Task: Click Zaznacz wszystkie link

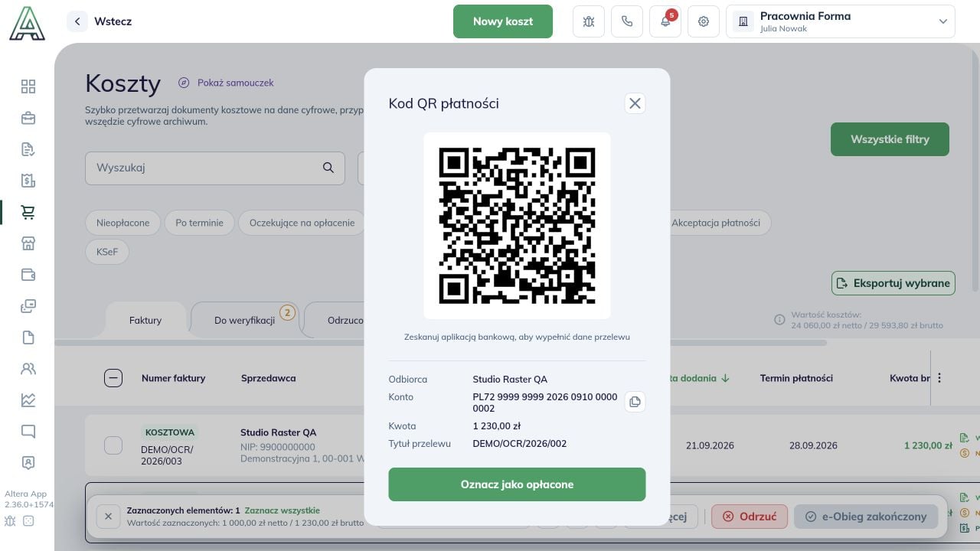Action: pyautogui.click(x=283, y=510)
